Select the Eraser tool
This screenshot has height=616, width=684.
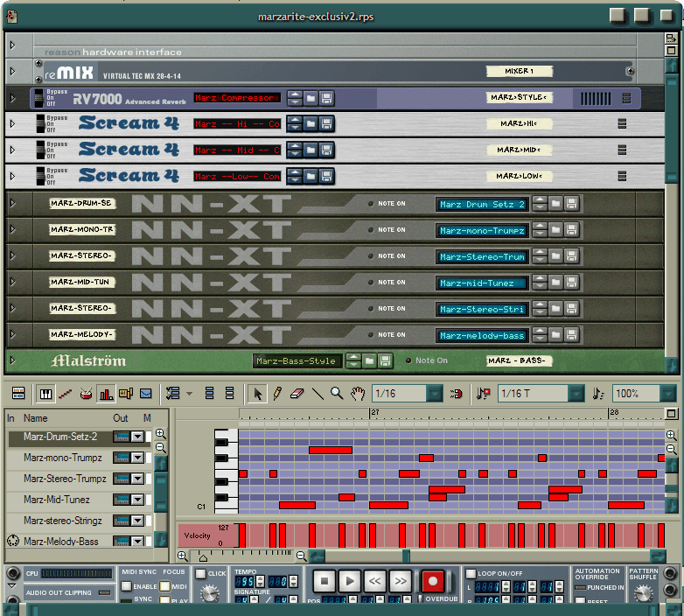pos(297,394)
